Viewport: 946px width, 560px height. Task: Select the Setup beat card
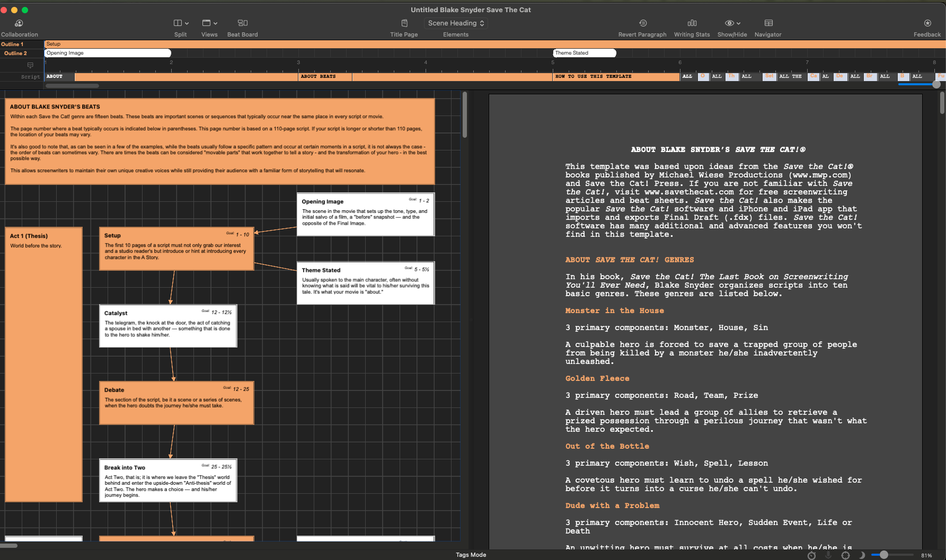pos(176,249)
